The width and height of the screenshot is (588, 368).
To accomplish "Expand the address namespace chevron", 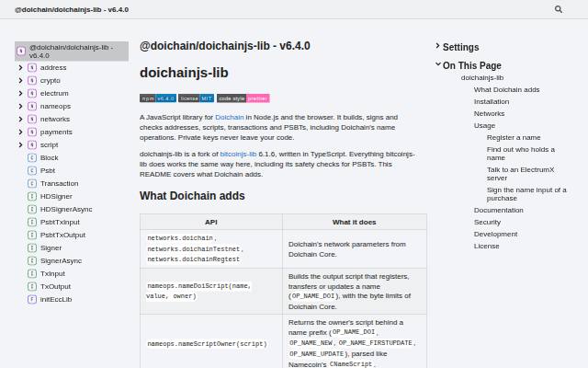I will click(20, 67).
